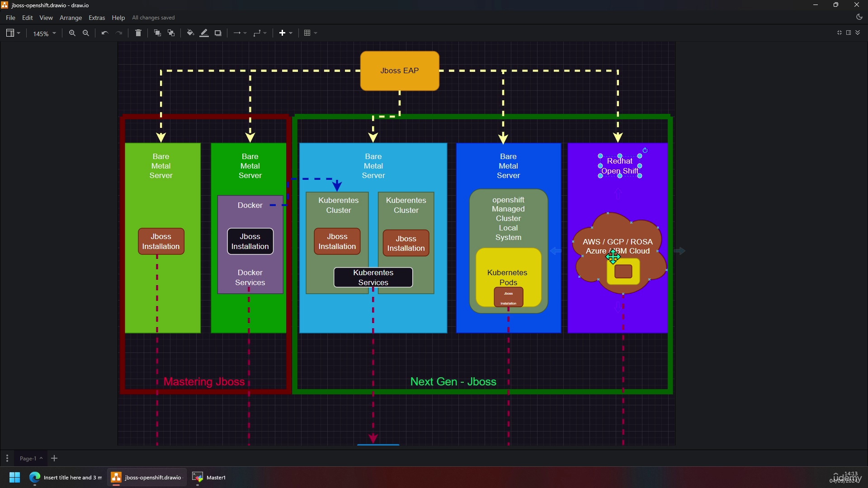
Task: Open the fill color bucket tool
Action: (190, 33)
